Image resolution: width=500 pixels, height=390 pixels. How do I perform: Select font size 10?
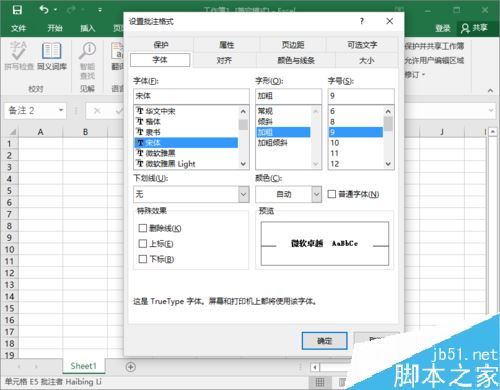[x=356, y=143]
